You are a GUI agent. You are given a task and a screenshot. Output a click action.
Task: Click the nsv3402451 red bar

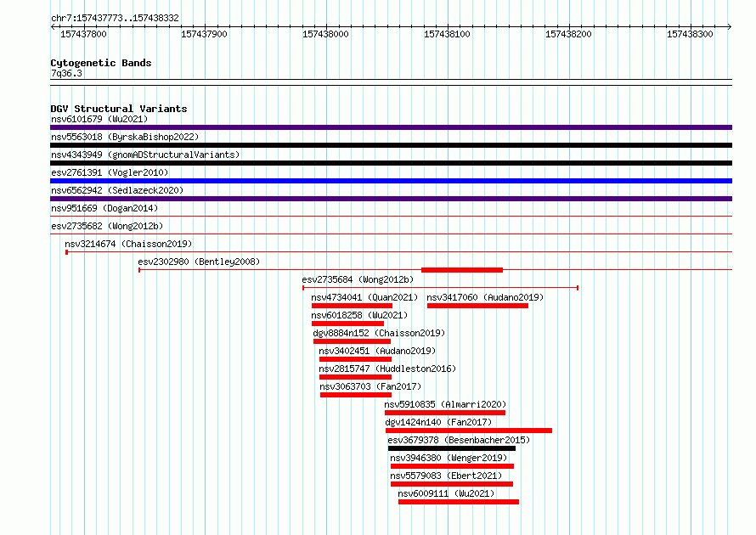(x=355, y=359)
